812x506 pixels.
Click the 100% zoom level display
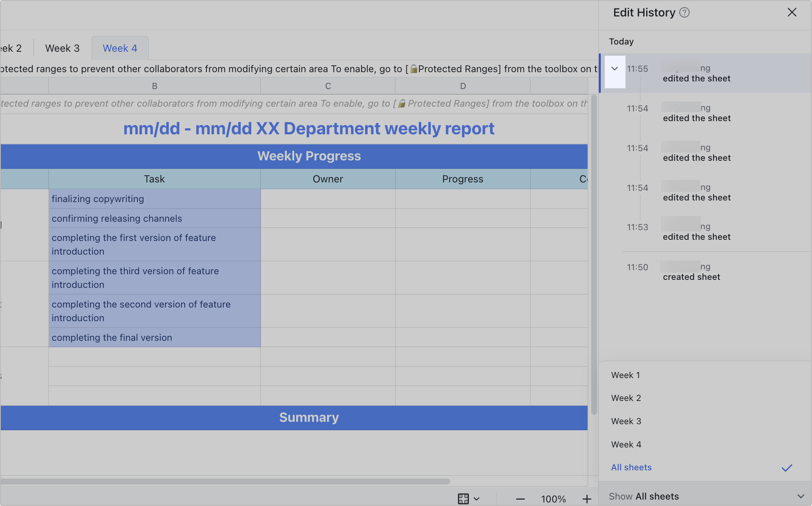553,498
